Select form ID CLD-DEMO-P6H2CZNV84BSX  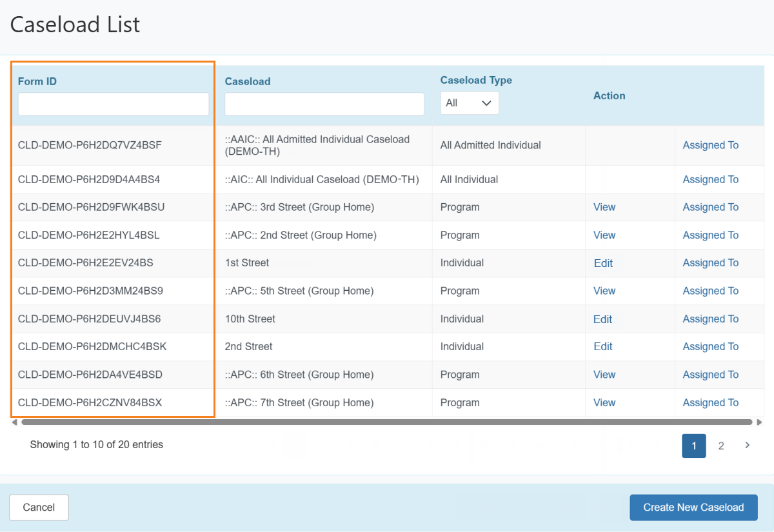coord(90,402)
